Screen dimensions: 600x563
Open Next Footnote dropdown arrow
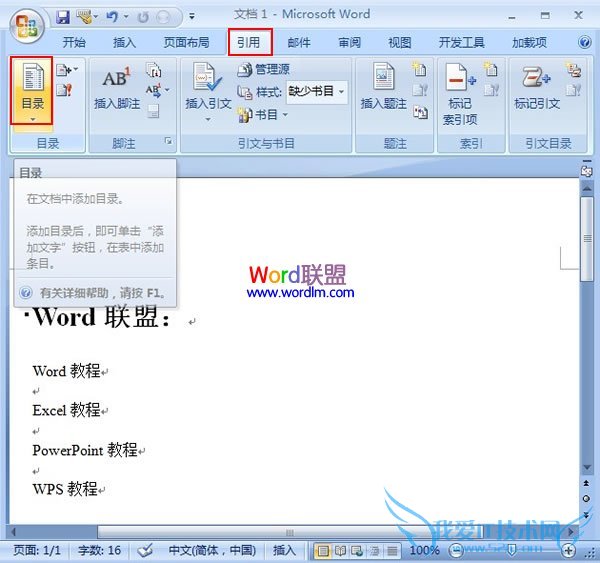[x=167, y=90]
